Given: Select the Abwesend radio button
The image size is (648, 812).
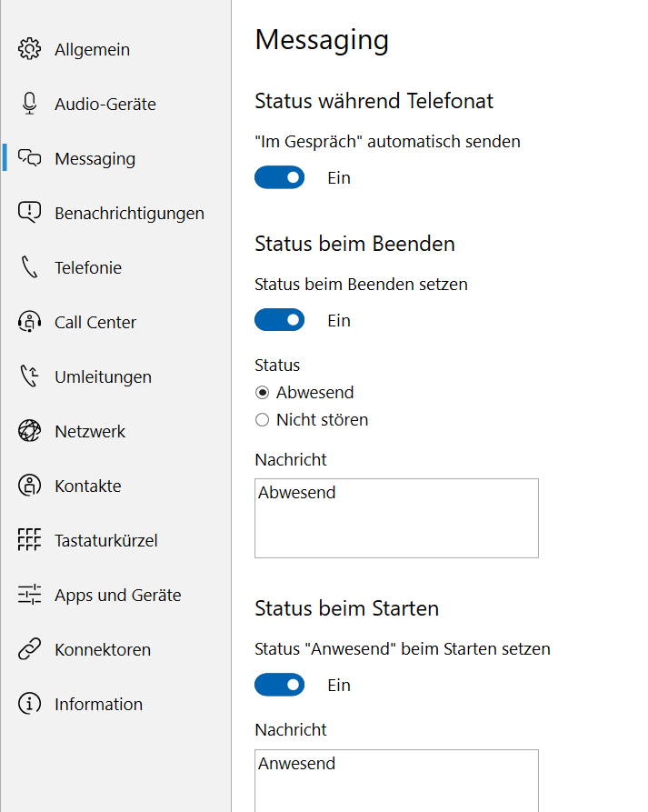Looking at the screenshot, I should [263, 393].
